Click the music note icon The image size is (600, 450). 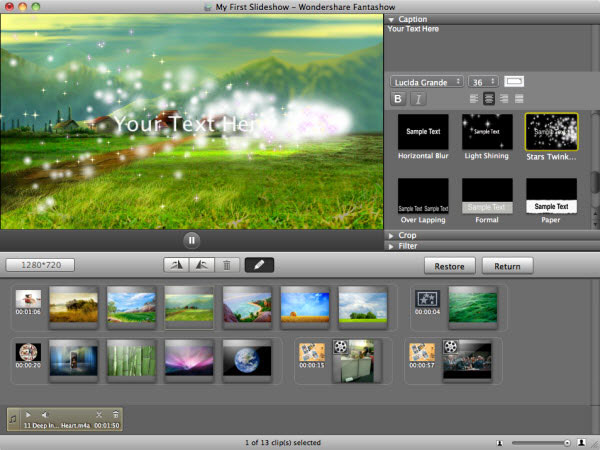[13, 419]
